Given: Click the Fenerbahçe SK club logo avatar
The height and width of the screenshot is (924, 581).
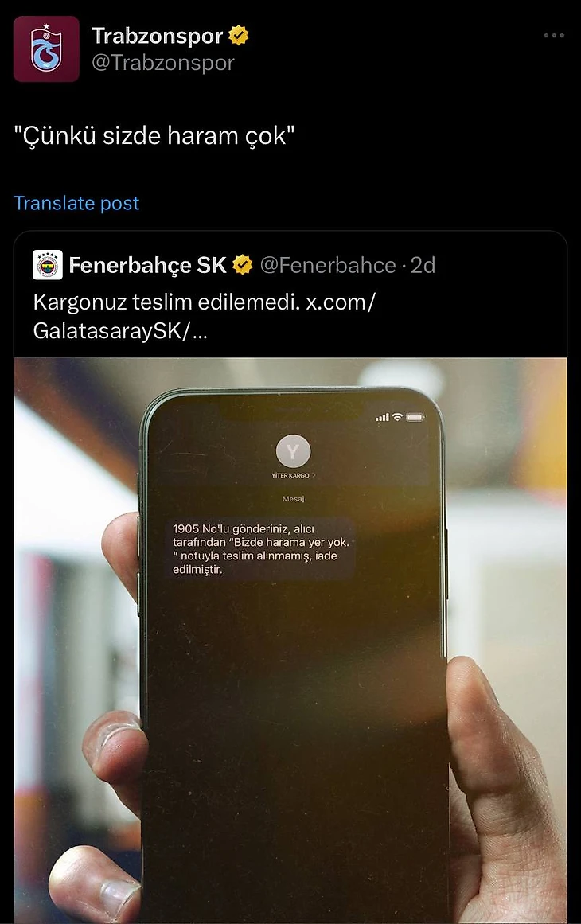Looking at the screenshot, I should [48, 264].
